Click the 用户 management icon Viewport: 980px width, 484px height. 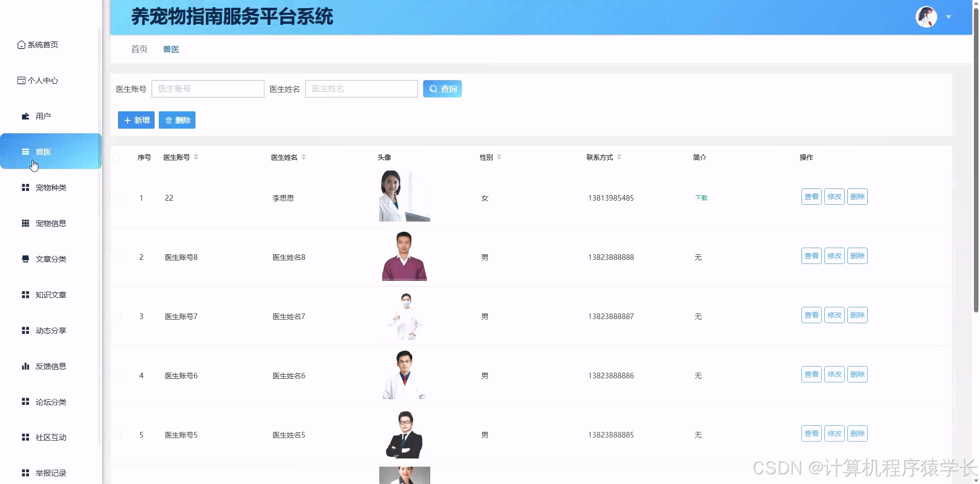coord(26,116)
